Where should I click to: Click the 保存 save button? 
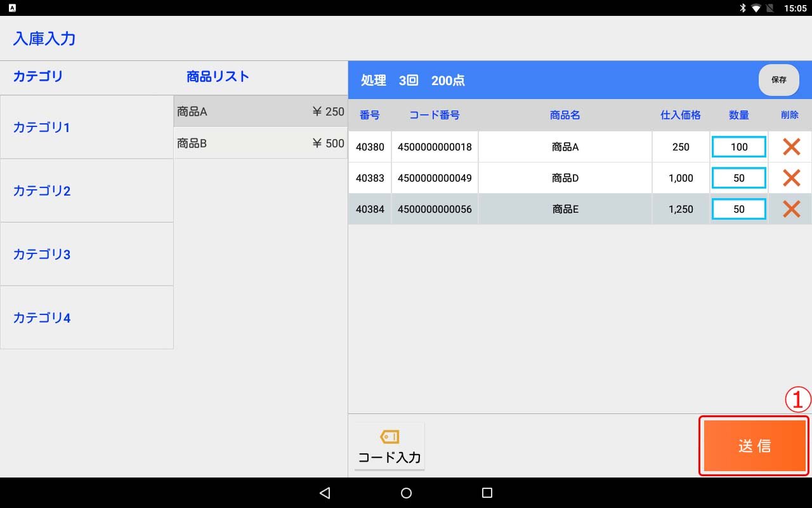click(x=779, y=80)
